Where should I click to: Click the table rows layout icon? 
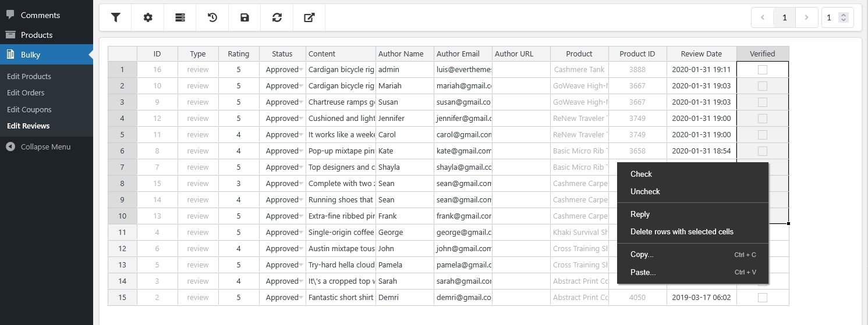click(180, 17)
